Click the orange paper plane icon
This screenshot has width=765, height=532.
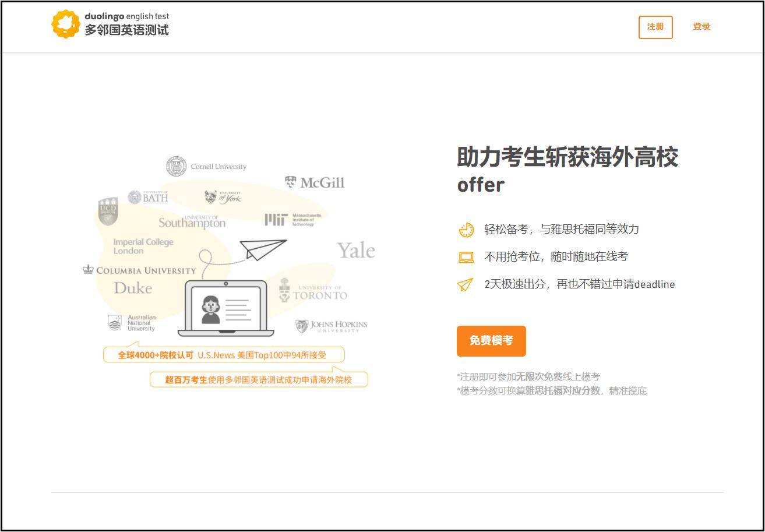click(465, 284)
